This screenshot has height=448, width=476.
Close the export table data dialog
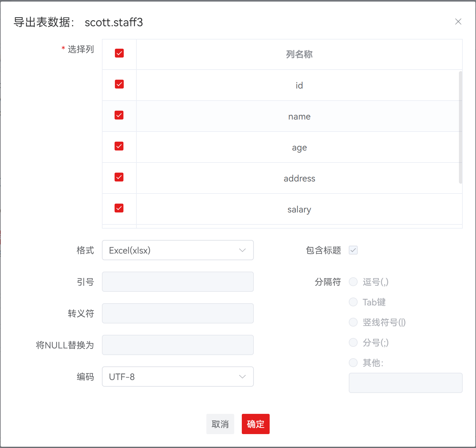pos(458,21)
